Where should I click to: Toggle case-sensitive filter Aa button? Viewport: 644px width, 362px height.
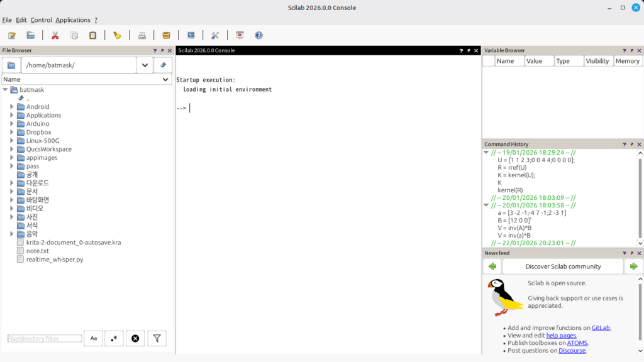point(93,338)
